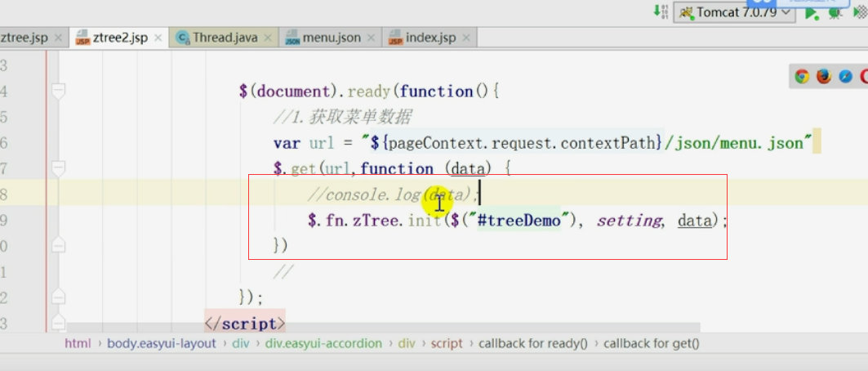
Task: Click '/json/menu.json' string in code
Action: [x=733, y=143]
